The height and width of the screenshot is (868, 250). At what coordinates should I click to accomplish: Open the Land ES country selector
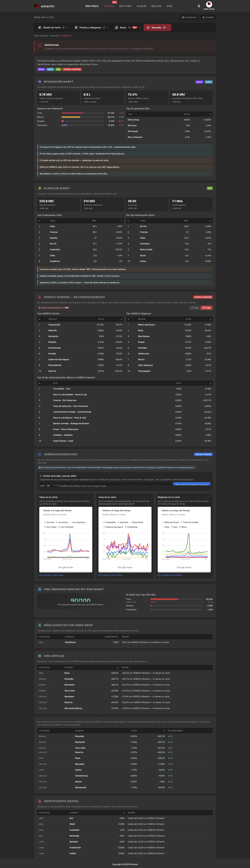click(52, 486)
